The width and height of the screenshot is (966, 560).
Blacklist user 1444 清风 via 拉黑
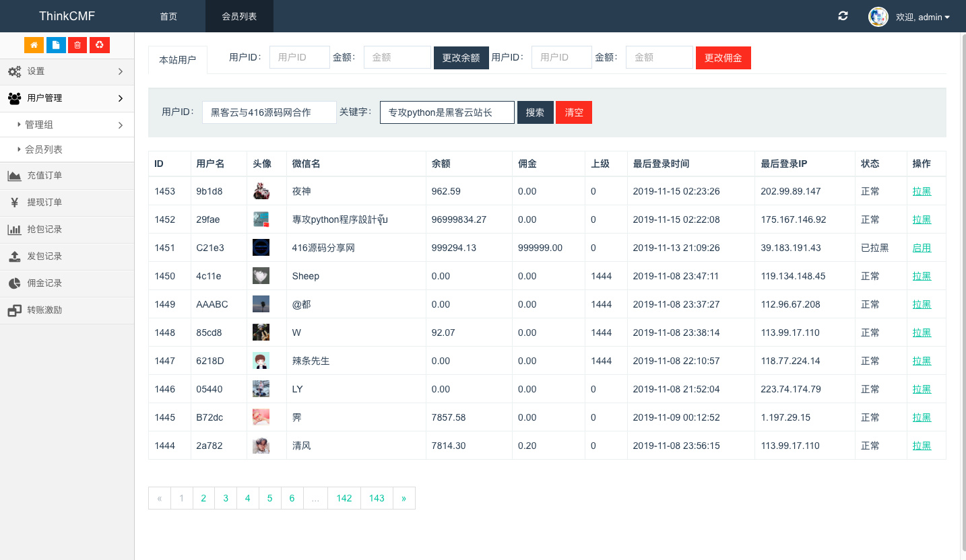click(x=922, y=446)
